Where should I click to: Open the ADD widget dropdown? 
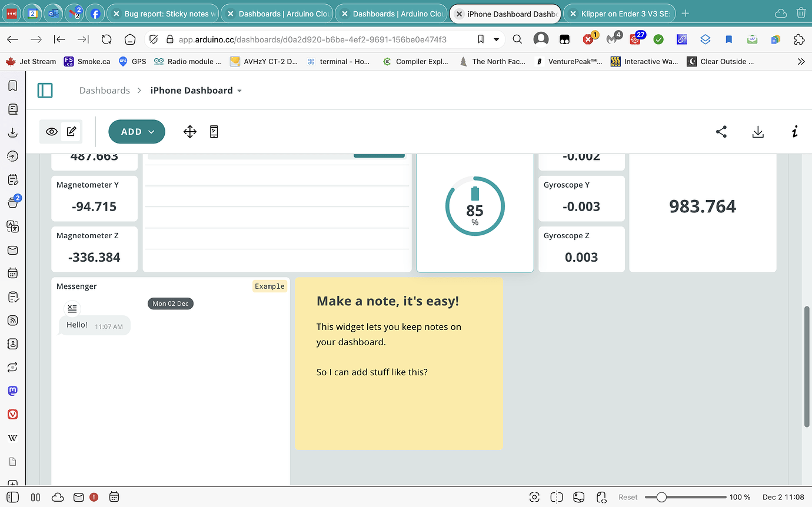[x=137, y=132]
